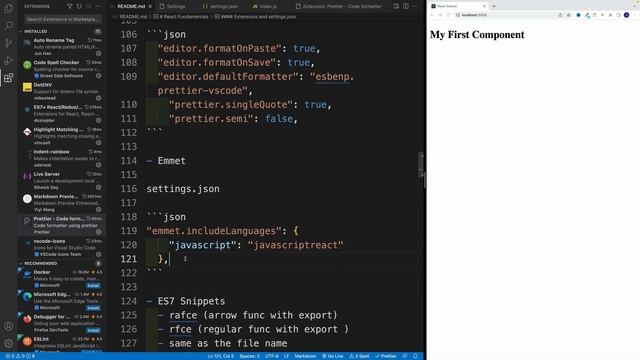Select Code Spell Checker extension
This screenshot has width=640, height=360.
[x=62, y=69]
